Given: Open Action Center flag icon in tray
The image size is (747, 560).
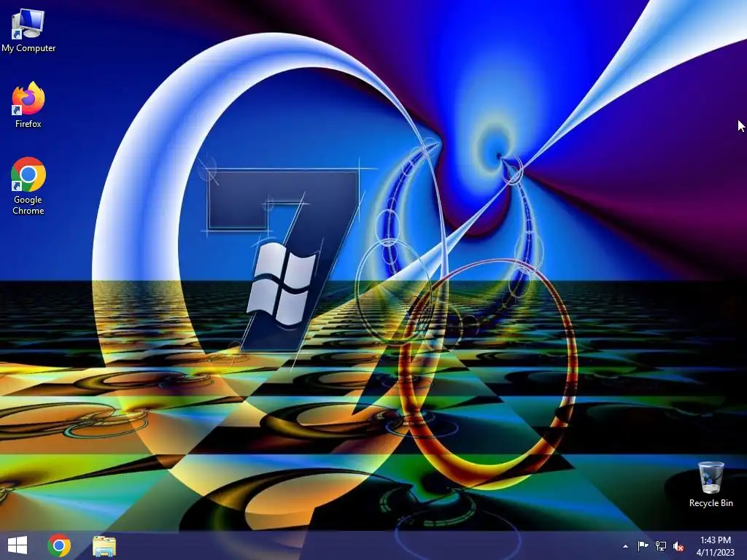Looking at the screenshot, I should tap(643, 546).
